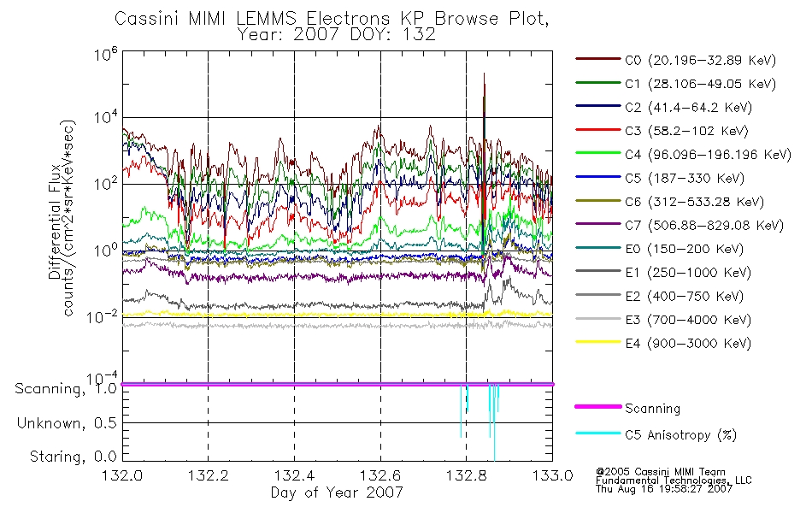812x513 pixels.
Task: Click the C3 (58.2-102 KeV) legend label
Action: [x=686, y=131]
